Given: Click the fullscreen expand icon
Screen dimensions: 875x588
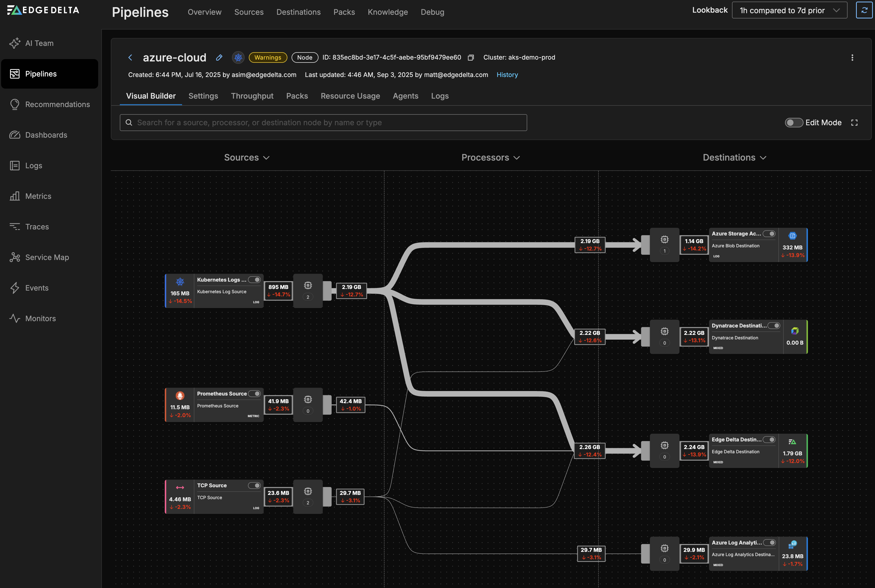Looking at the screenshot, I should point(854,123).
